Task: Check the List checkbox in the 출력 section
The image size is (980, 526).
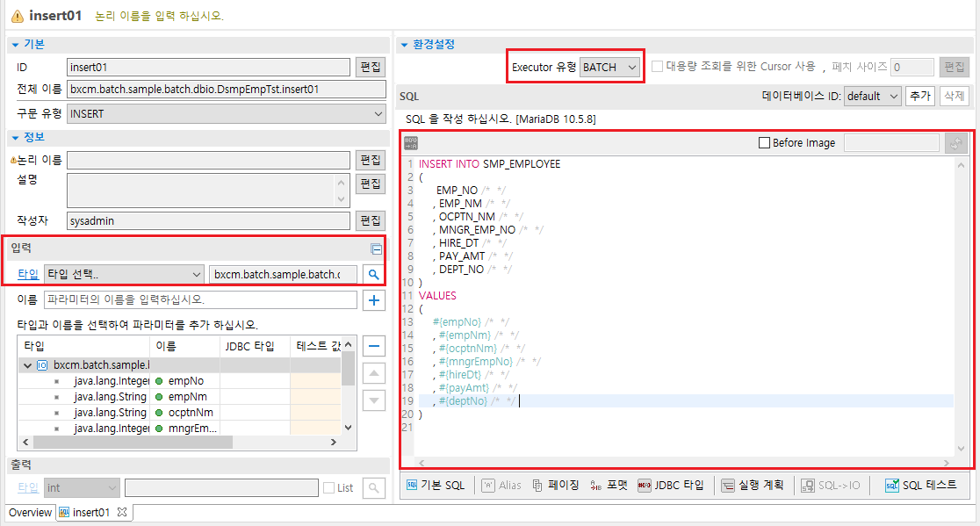Action: (331, 487)
